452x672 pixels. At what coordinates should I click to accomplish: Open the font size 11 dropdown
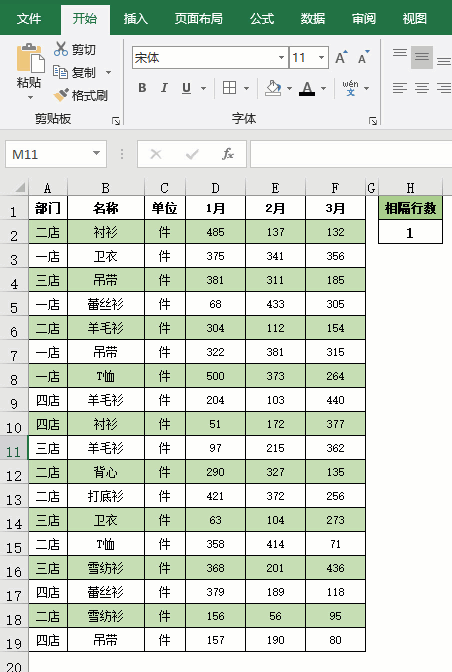pyautogui.click(x=321, y=57)
